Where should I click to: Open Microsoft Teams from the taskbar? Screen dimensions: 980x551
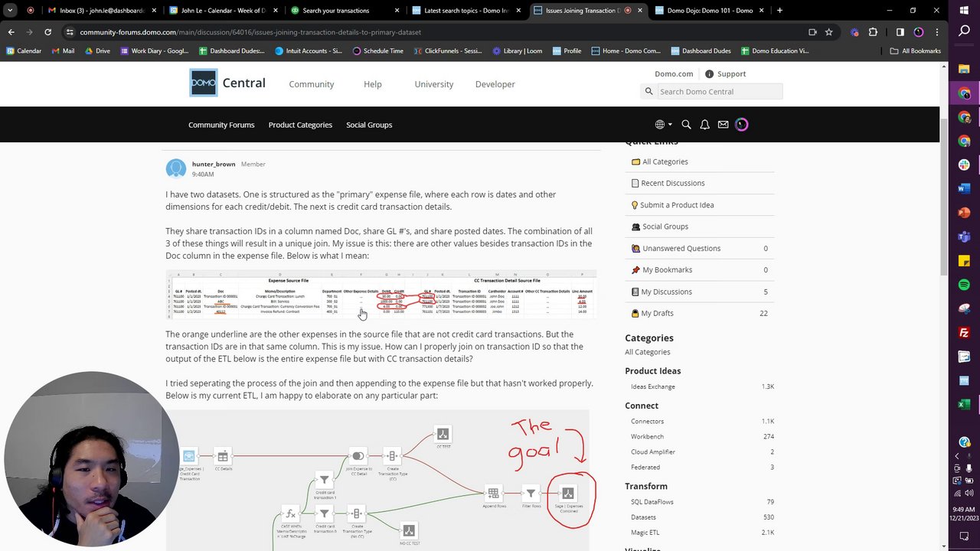point(964,236)
